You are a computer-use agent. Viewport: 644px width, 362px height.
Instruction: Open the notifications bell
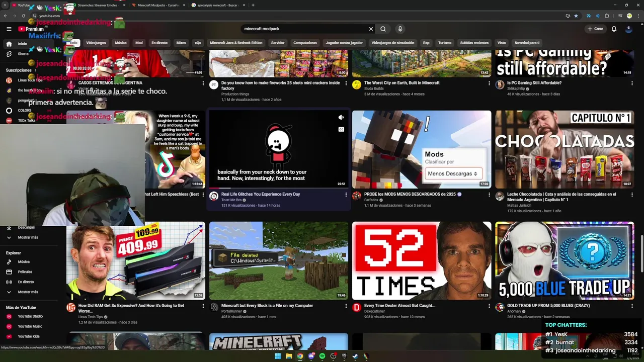614,29
